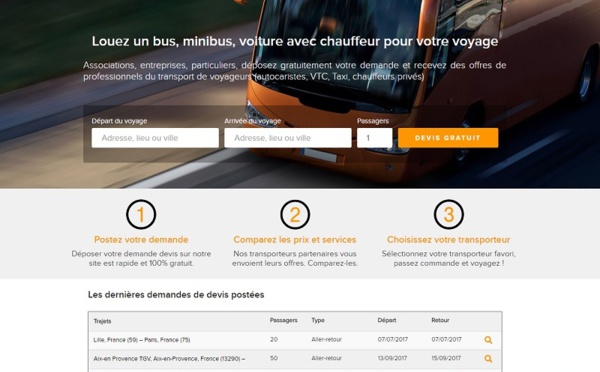Screen dimensions: 600x372
Task: Click the step 3 circle icon
Action: click(x=449, y=214)
